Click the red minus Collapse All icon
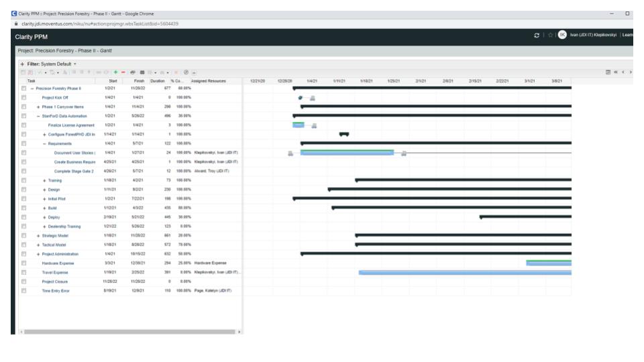 (x=123, y=72)
